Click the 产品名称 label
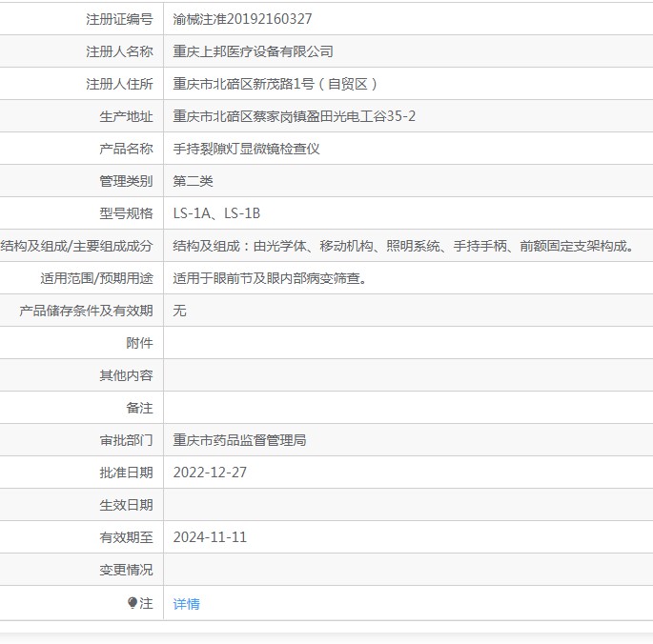 pos(126,149)
